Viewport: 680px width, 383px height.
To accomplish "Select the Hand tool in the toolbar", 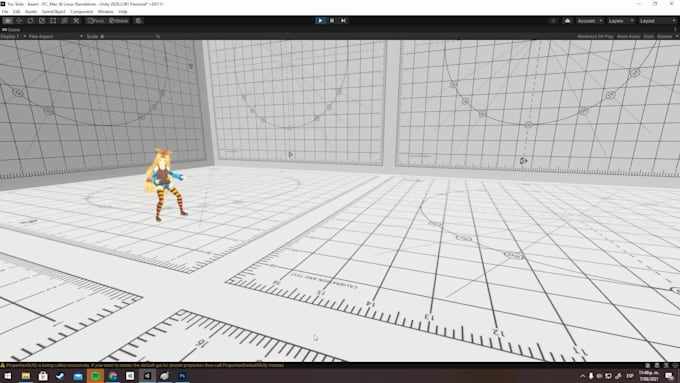I will pyautogui.click(x=8, y=21).
